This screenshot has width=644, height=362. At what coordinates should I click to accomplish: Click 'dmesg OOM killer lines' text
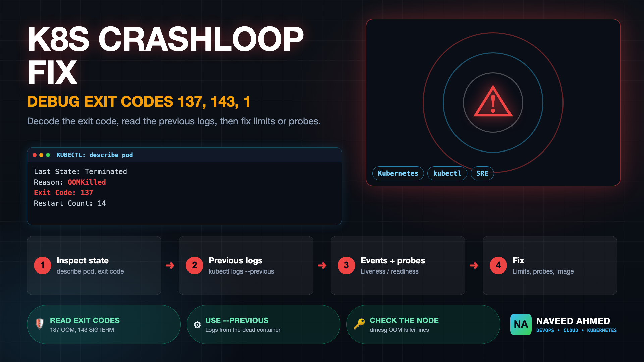(x=399, y=330)
